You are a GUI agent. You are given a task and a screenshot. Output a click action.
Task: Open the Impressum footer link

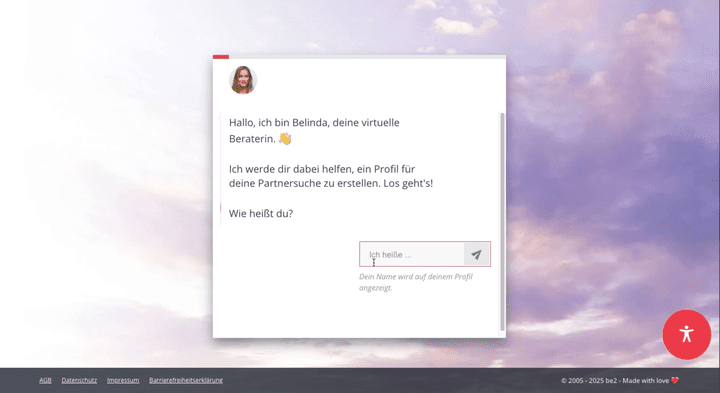[123, 380]
